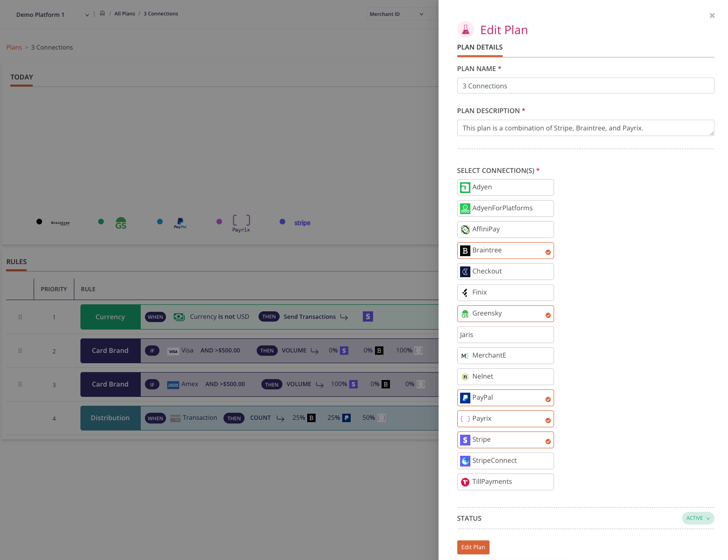
Task: Select the TODAY tab
Action: click(x=22, y=77)
